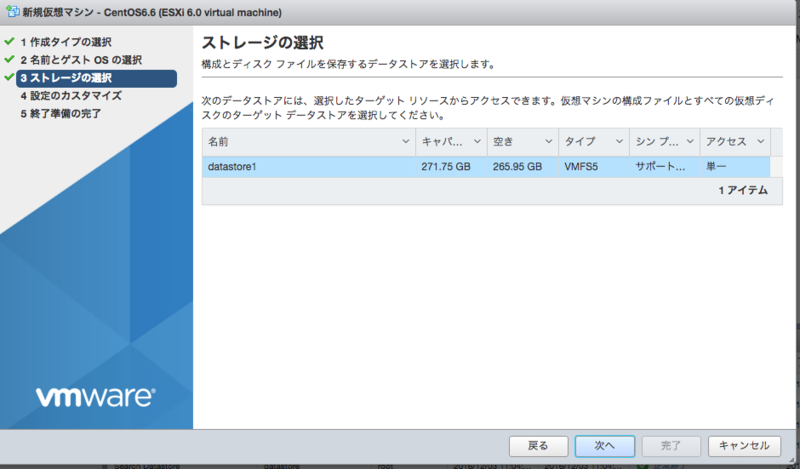Viewport: 800px width, 469px height.
Task: Click the 1 アイテム item count
Action: point(743,190)
